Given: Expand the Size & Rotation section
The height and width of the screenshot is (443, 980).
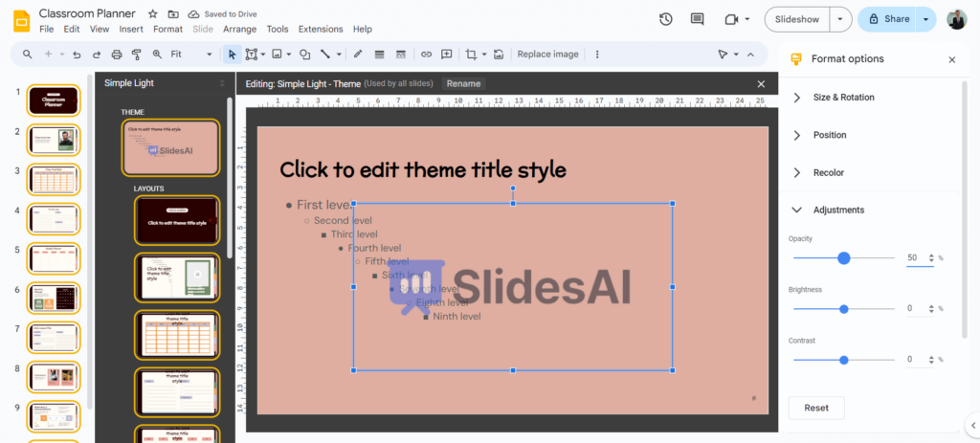Looking at the screenshot, I should pyautogui.click(x=797, y=98).
